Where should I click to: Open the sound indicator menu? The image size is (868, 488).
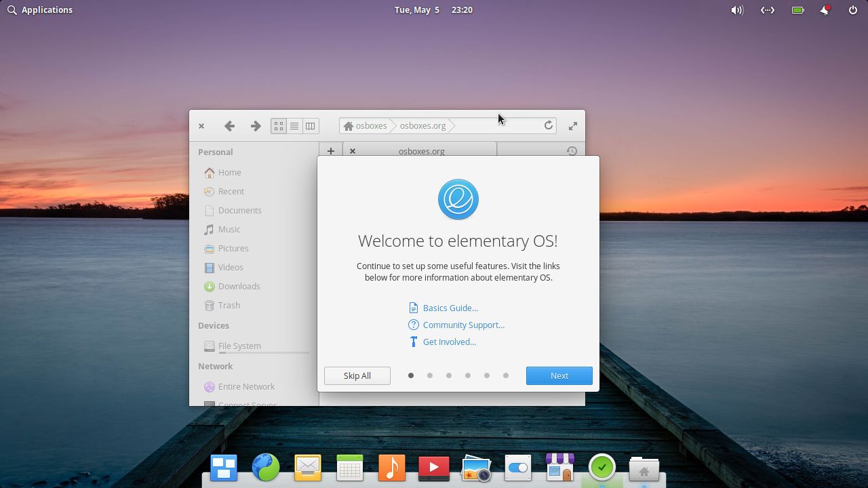tap(736, 10)
